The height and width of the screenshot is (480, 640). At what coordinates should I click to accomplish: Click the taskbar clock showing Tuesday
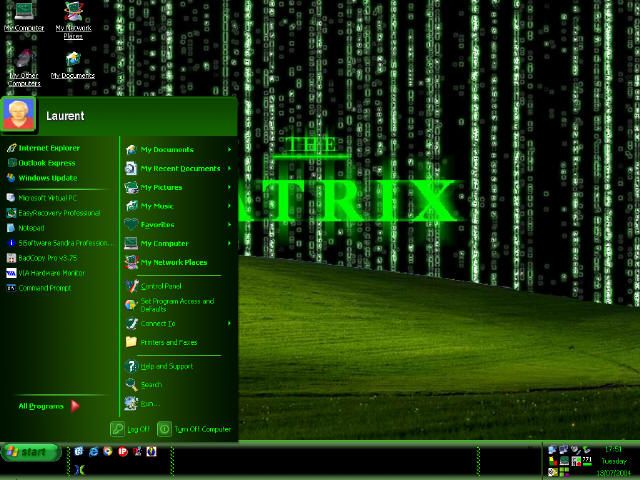pyautogui.click(x=612, y=461)
